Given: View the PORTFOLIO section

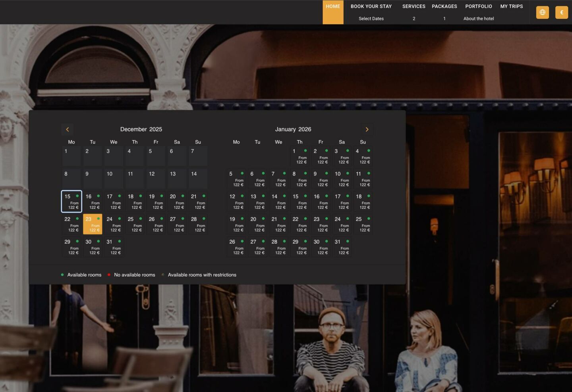Looking at the screenshot, I should 479,6.
